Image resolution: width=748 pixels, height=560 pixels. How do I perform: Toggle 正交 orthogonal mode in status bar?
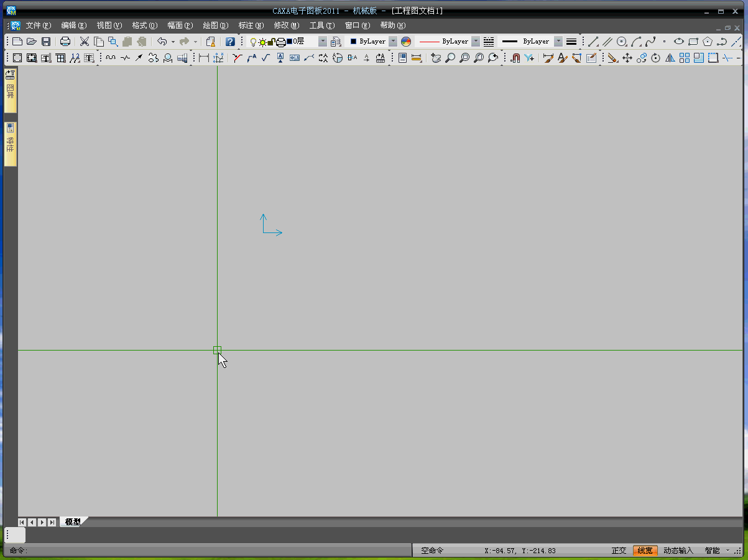(x=619, y=551)
